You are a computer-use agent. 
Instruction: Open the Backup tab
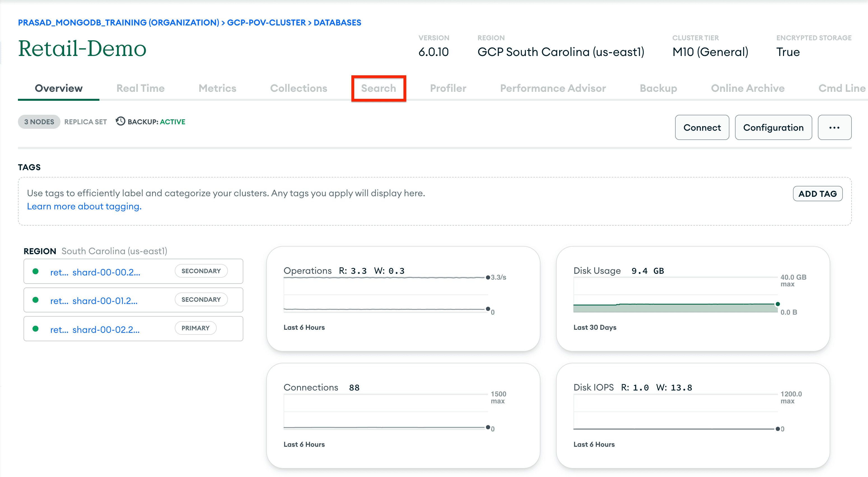658,88
